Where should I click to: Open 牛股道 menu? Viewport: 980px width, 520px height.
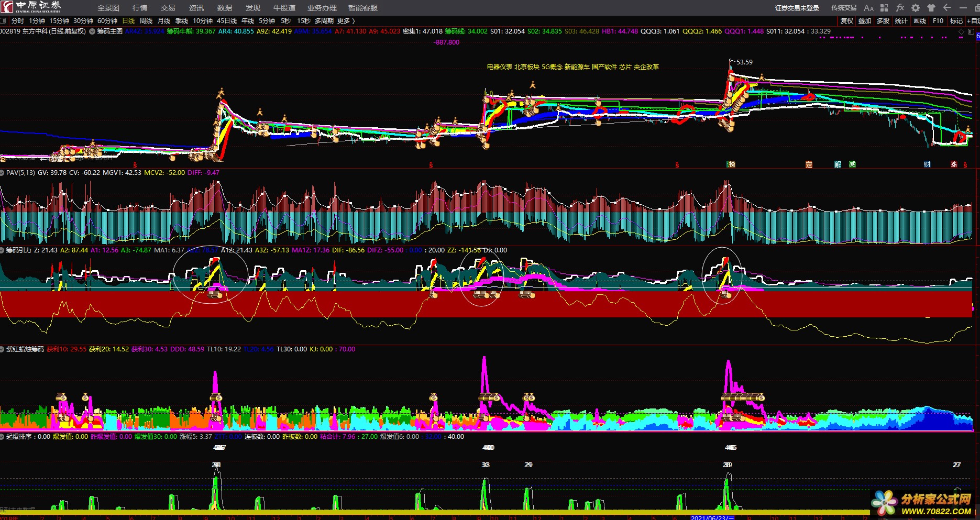284,8
